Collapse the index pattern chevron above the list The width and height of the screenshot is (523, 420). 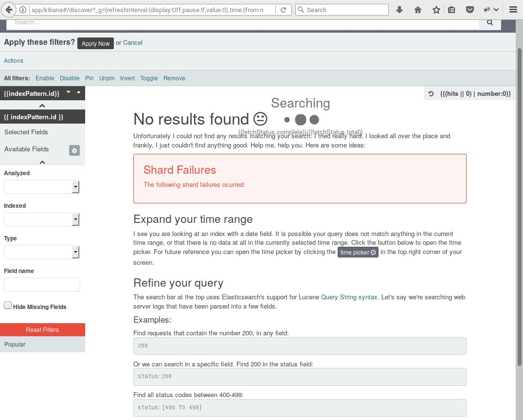click(x=42, y=106)
